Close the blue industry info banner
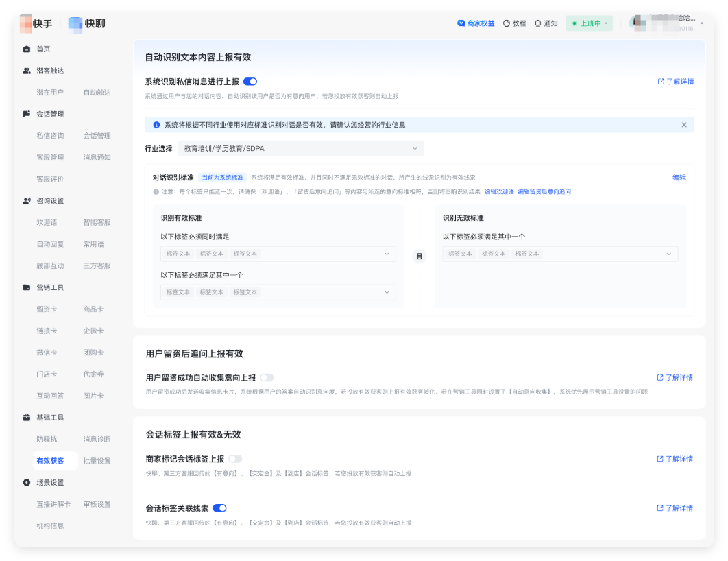728x561 pixels. click(x=683, y=125)
